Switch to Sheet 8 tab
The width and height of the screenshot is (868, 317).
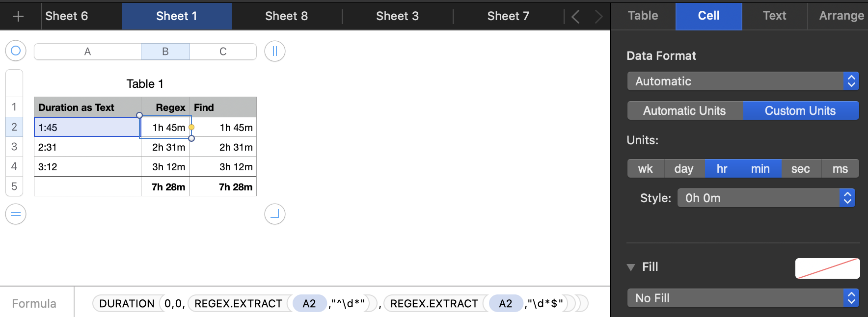[x=286, y=16]
